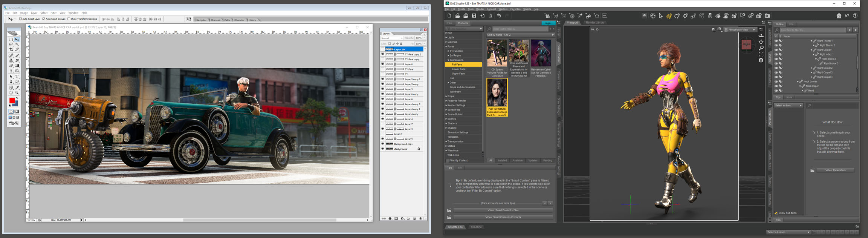Open Perspective View dropdown in DAZ viewport

[740, 30]
